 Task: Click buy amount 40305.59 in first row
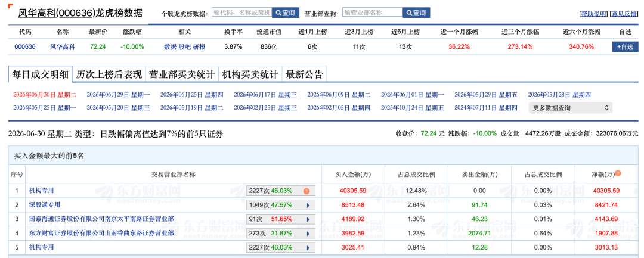[353, 191]
